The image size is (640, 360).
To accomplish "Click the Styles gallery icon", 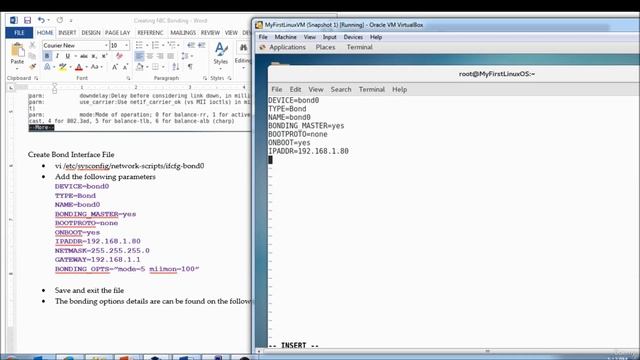I will (221, 49).
